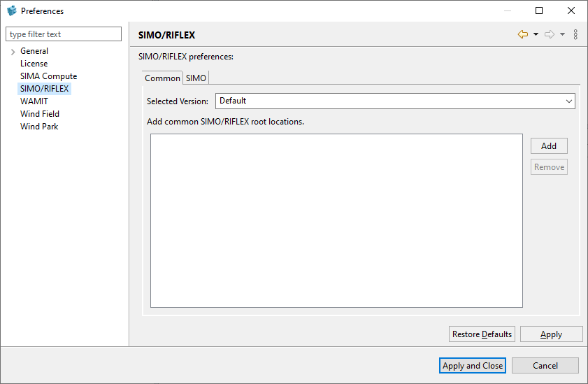Click inside the root locations list box
Screen dimensions: 588x384
pos(336,220)
